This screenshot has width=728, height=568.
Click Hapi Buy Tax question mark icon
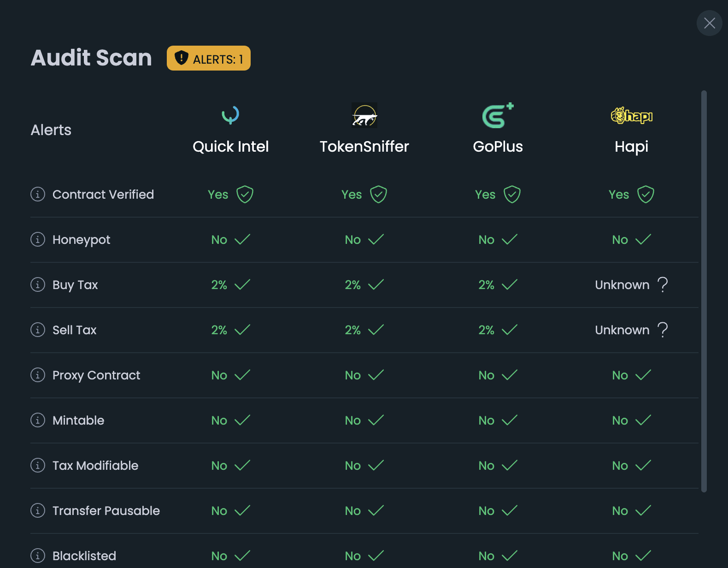click(x=663, y=284)
